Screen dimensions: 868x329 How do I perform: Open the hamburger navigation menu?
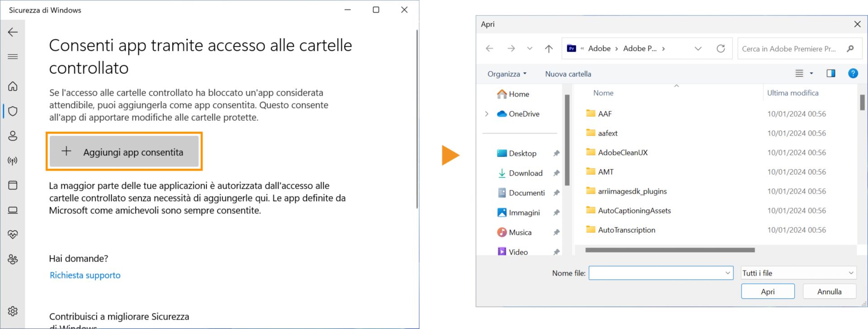tap(13, 57)
